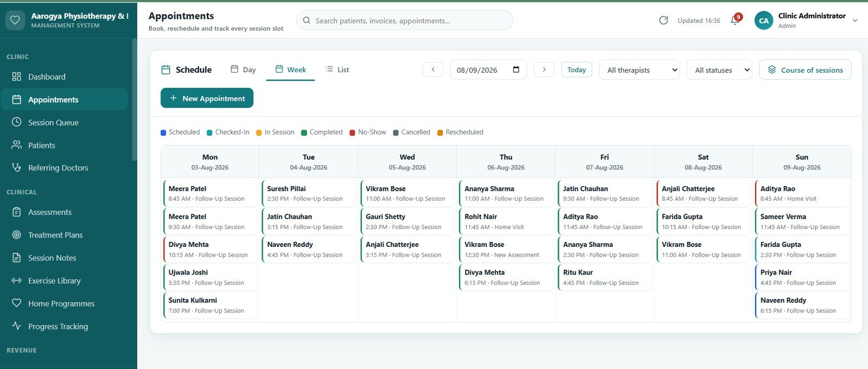The width and height of the screenshot is (868, 369).
Task: Click the Session Notes document icon
Action: tap(17, 258)
